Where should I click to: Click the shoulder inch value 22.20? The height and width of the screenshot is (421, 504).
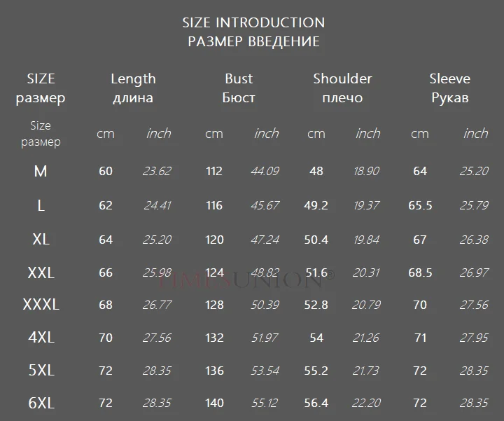point(367,403)
